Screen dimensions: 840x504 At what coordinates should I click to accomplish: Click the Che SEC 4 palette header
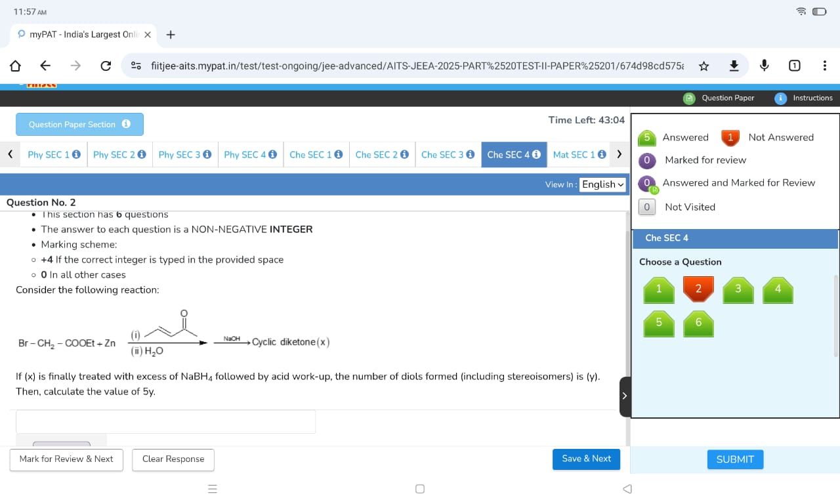(x=735, y=238)
